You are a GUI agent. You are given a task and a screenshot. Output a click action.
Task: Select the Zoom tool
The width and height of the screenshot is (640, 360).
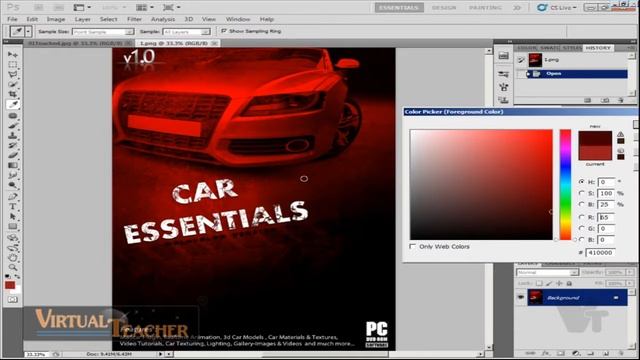click(x=13, y=267)
